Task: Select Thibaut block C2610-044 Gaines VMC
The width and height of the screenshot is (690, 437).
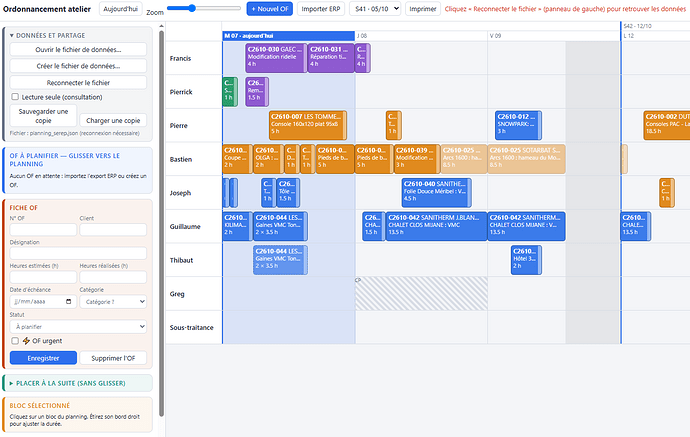Action: pos(280,260)
